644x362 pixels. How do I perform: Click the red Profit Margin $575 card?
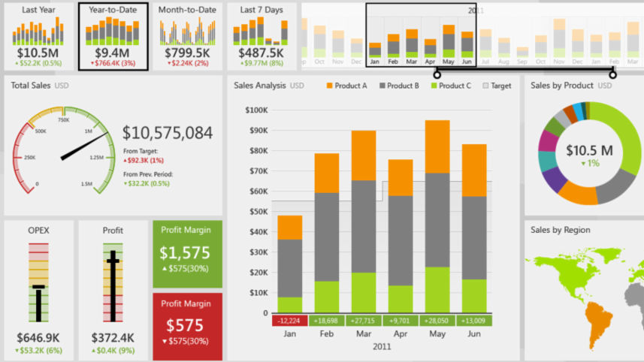188,326
